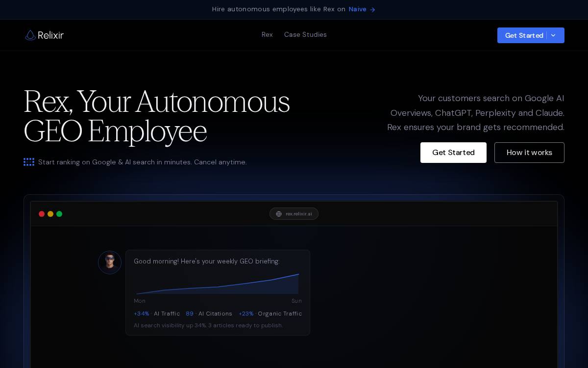Click the Relixir logo icon
Image resolution: width=588 pixels, height=368 pixels.
click(x=30, y=35)
